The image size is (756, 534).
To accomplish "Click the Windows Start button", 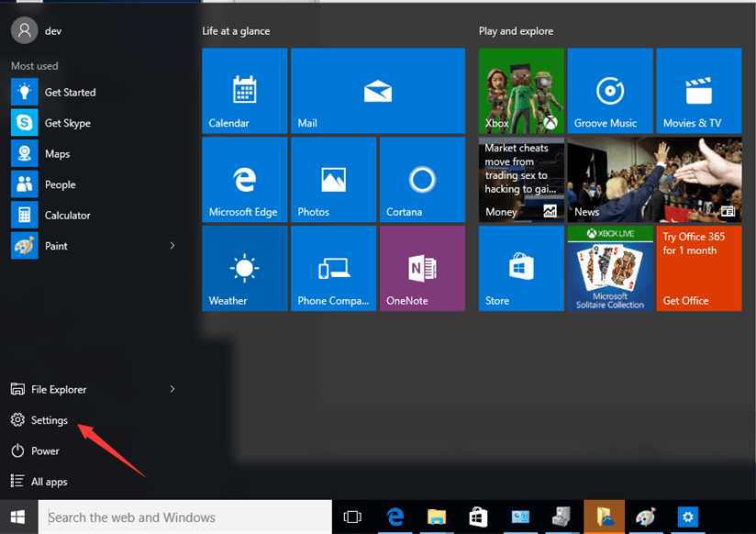I will click(x=18, y=517).
